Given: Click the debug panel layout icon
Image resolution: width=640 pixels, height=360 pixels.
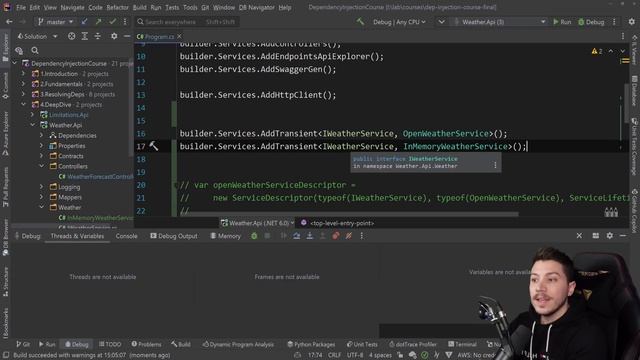Looking at the screenshot, I should point(596,236).
